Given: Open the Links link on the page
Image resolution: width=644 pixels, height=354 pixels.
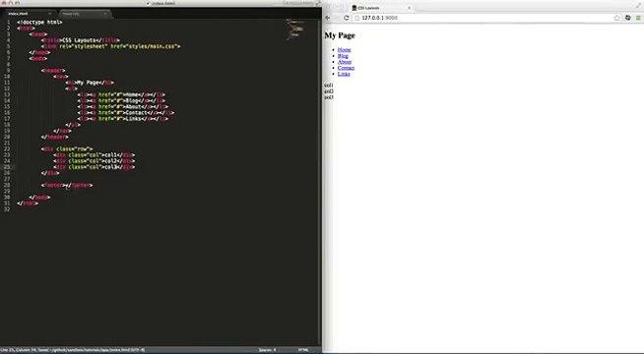Looking at the screenshot, I should coord(344,74).
